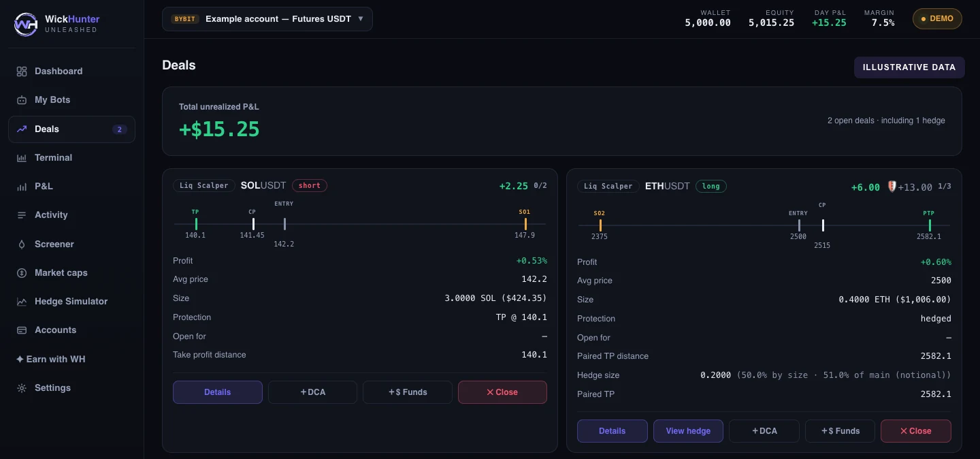Click the account dropdown arrow
Screen dimensions: 980x459
click(361, 19)
